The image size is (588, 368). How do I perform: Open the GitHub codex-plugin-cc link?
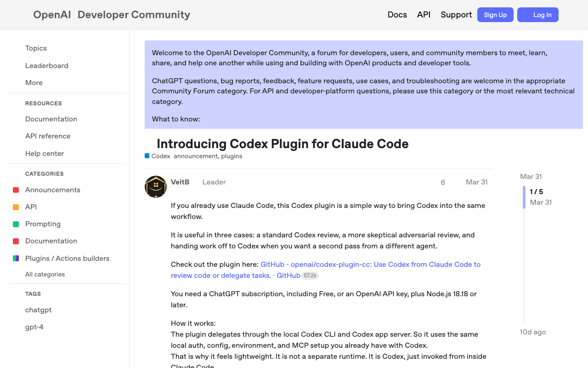(326, 270)
